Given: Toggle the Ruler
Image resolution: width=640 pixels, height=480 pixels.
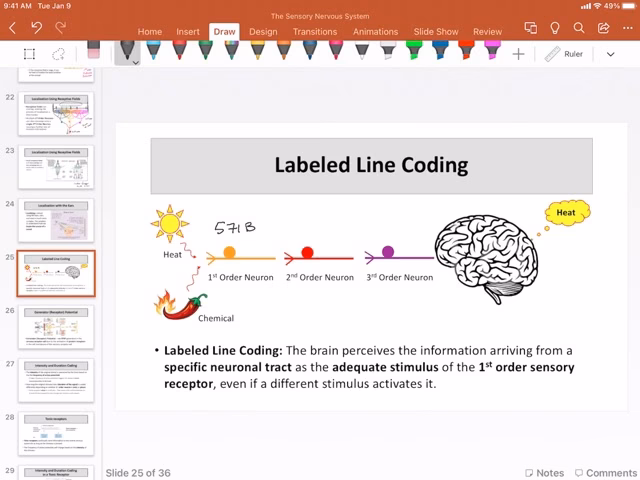Looking at the screenshot, I should 564,54.
